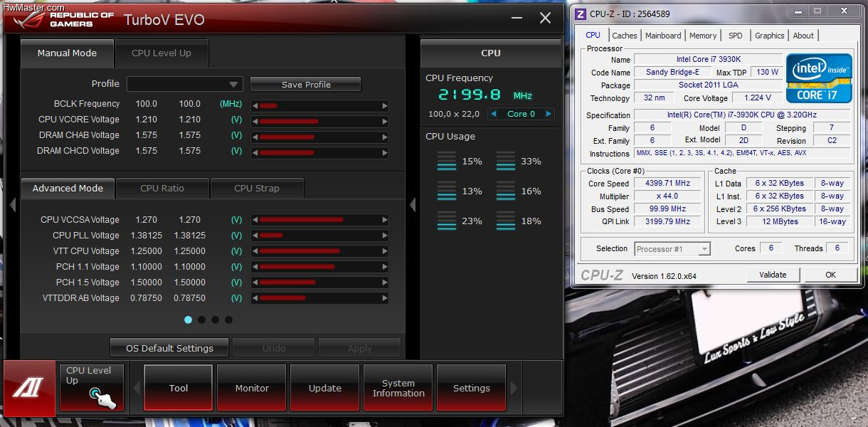This screenshot has height=427, width=868.
Task: Collapse the CPU panel with middle arrow
Action: pos(413,205)
